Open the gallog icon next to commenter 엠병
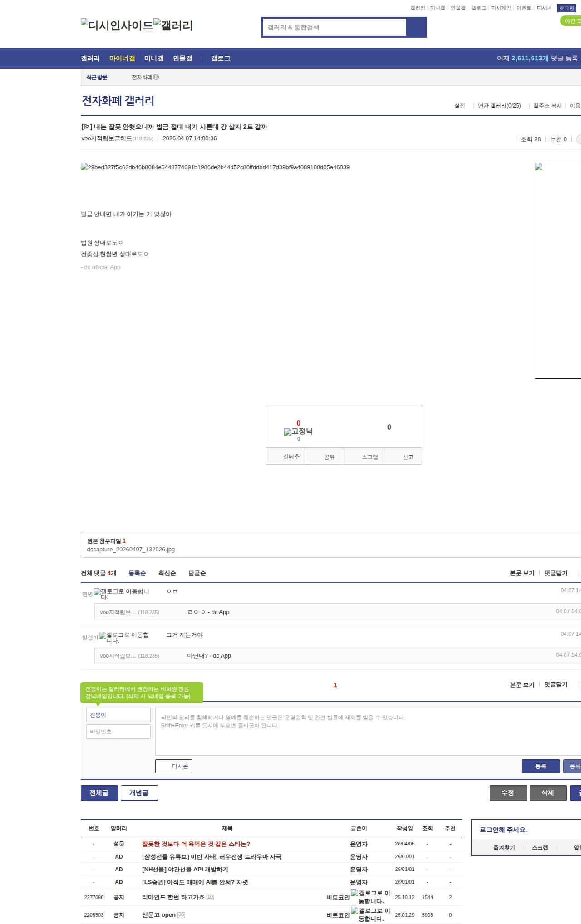This screenshot has width=581, height=924. tap(97, 591)
